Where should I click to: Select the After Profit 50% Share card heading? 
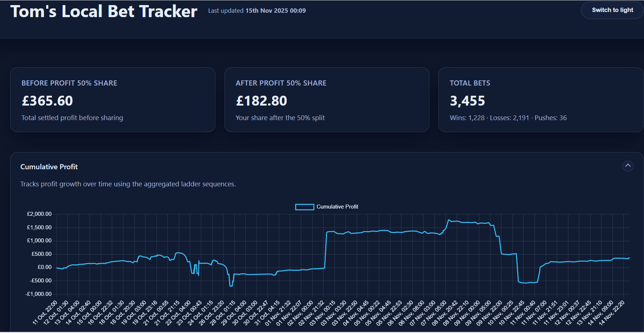281,83
